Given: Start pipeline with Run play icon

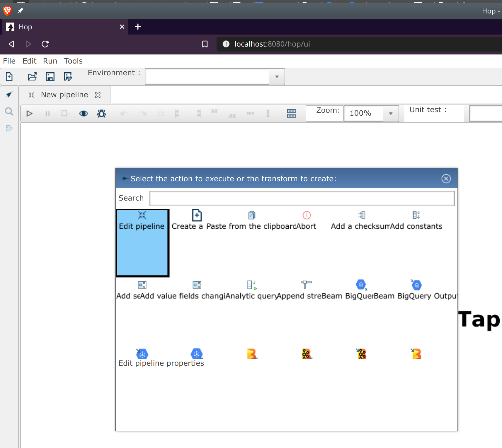Looking at the screenshot, I should coord(29,114).
